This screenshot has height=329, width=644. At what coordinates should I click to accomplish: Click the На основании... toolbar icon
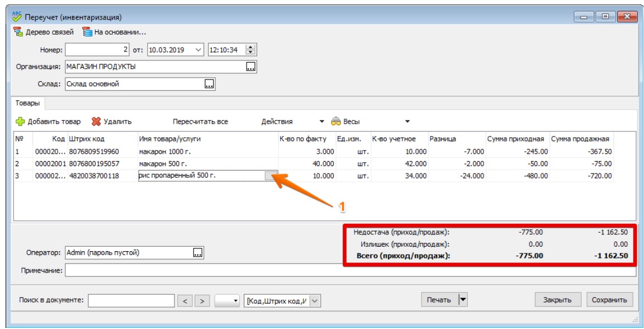(x=87, y=32)
